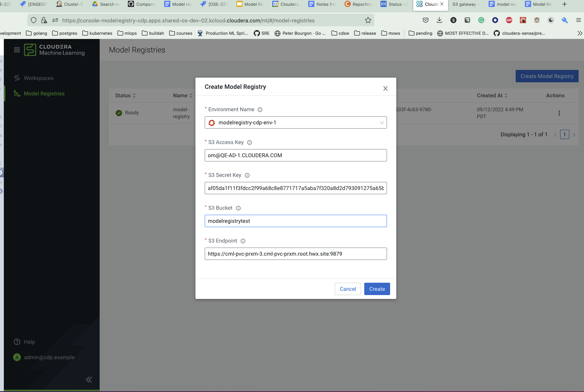Viewport: 584px width, 392px height.
Task: Switch to the Cluster-S browser tab
Action: [x=70, y=4]
